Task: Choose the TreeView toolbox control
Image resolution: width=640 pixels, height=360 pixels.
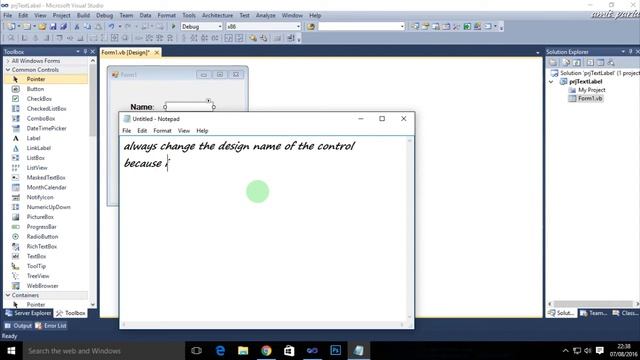Action: [x=38, y=276]
